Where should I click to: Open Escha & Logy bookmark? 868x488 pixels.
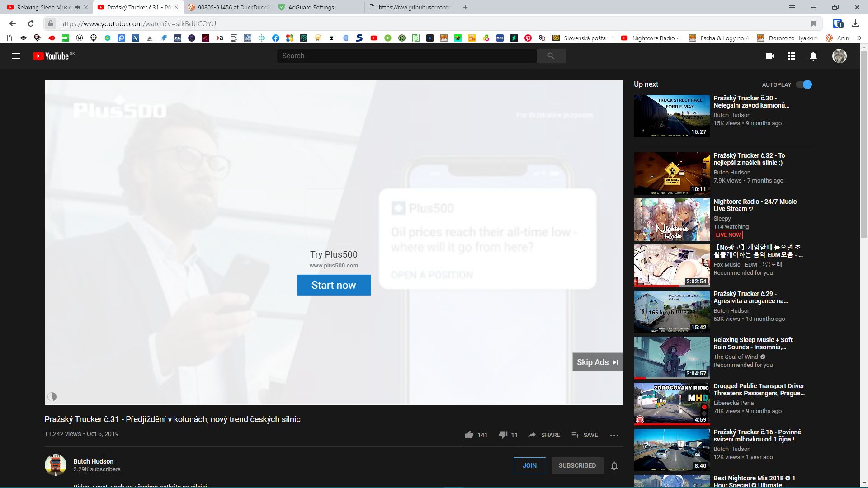(719, 38)
